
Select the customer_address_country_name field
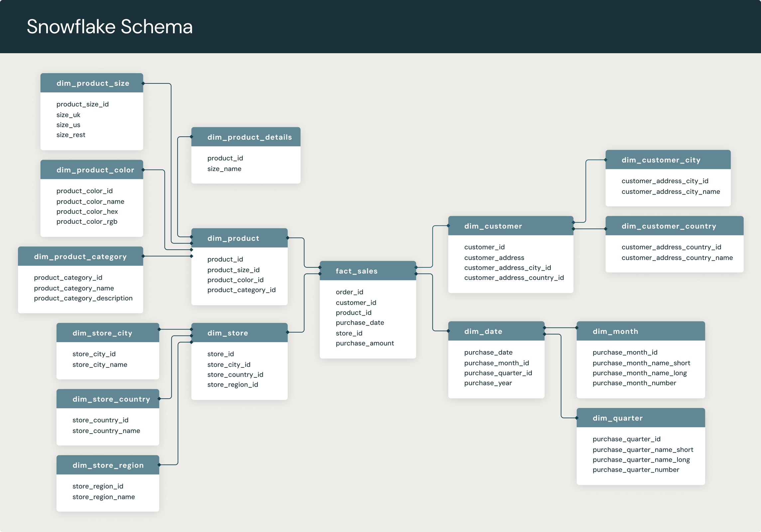(677, 257)
